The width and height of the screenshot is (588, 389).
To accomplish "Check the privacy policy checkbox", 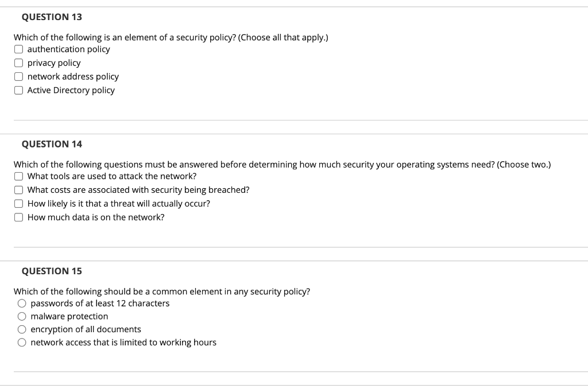I will 19,63.
